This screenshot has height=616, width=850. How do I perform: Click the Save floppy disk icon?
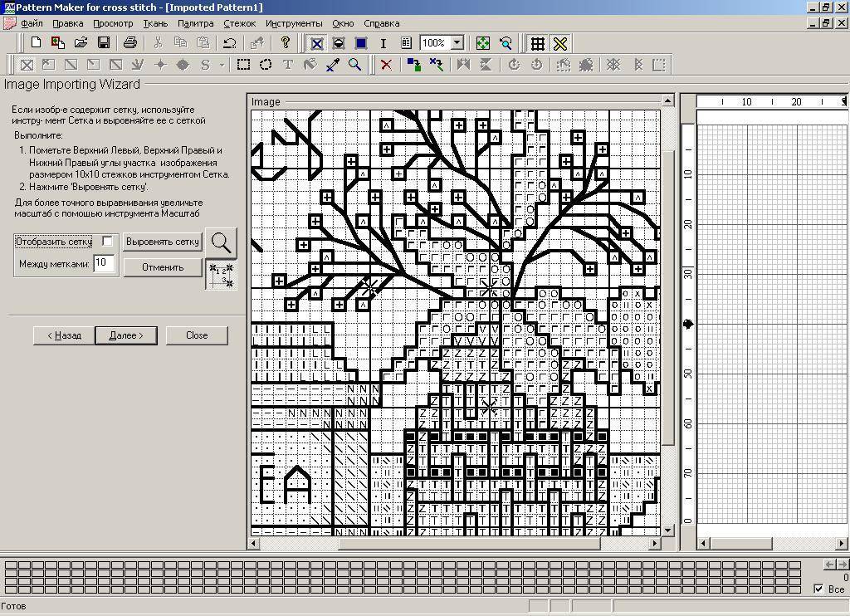coord(103,43)
